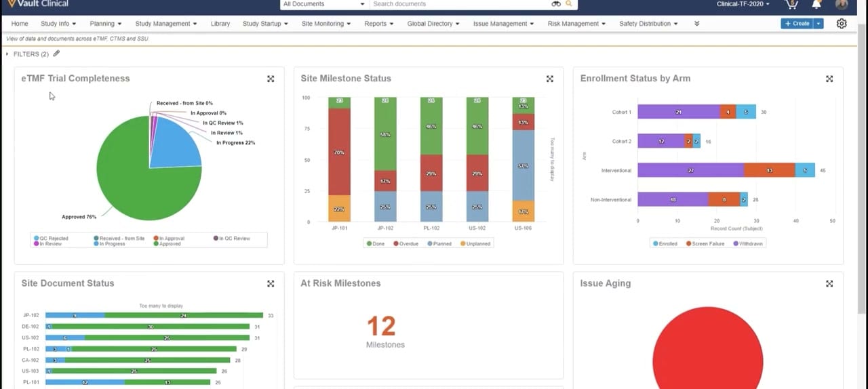Expand the FILTERS (2) section

(x=28, y=54)
